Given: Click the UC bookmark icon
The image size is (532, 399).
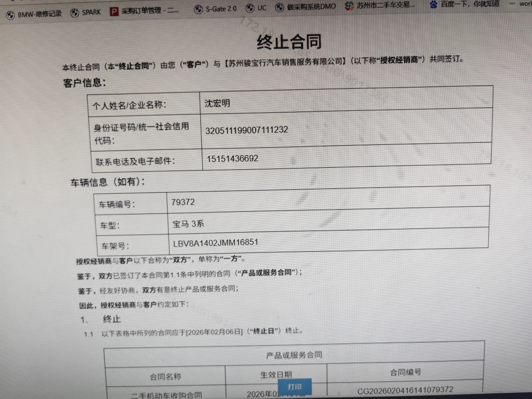Looking at the screenshot, I should pyautogui.click(x=250, y=8).
